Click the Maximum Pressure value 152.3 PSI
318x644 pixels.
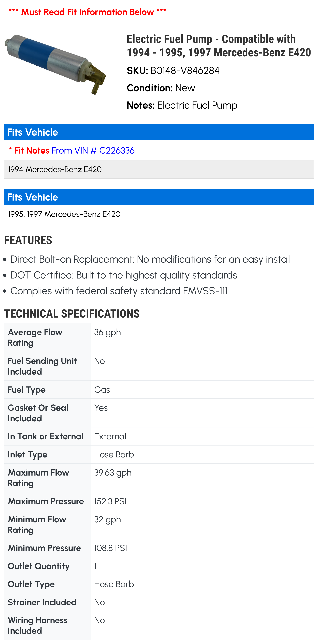(110, 501)
